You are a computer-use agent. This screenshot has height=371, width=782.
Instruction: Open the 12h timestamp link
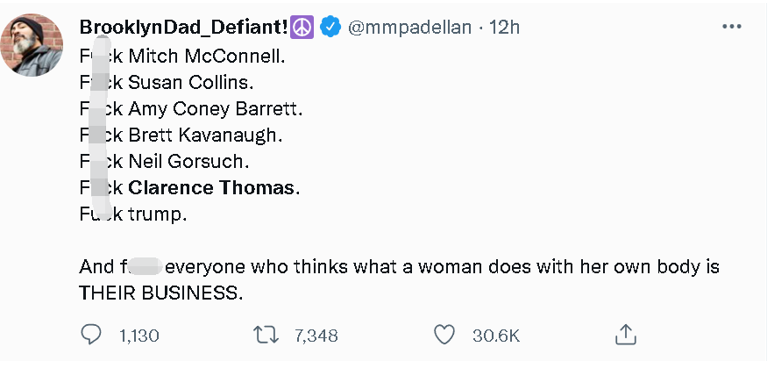coord(504,27)
